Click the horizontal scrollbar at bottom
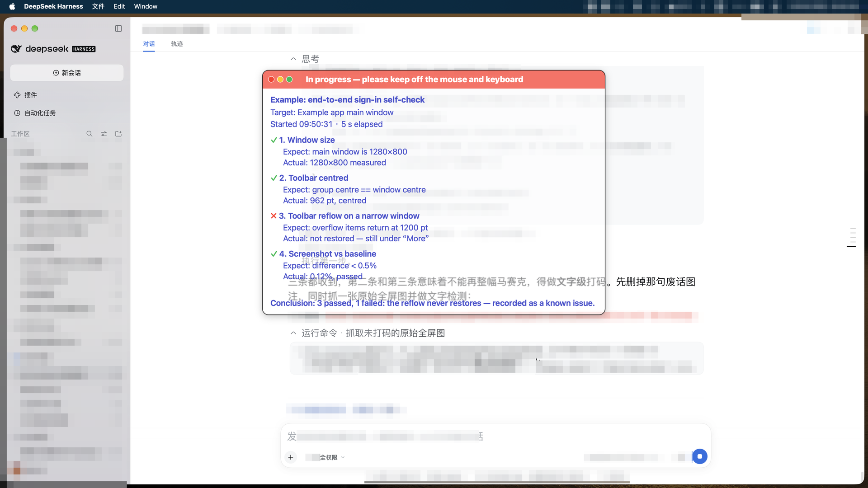This screenshot has height=488, width=868. point(497,482)
